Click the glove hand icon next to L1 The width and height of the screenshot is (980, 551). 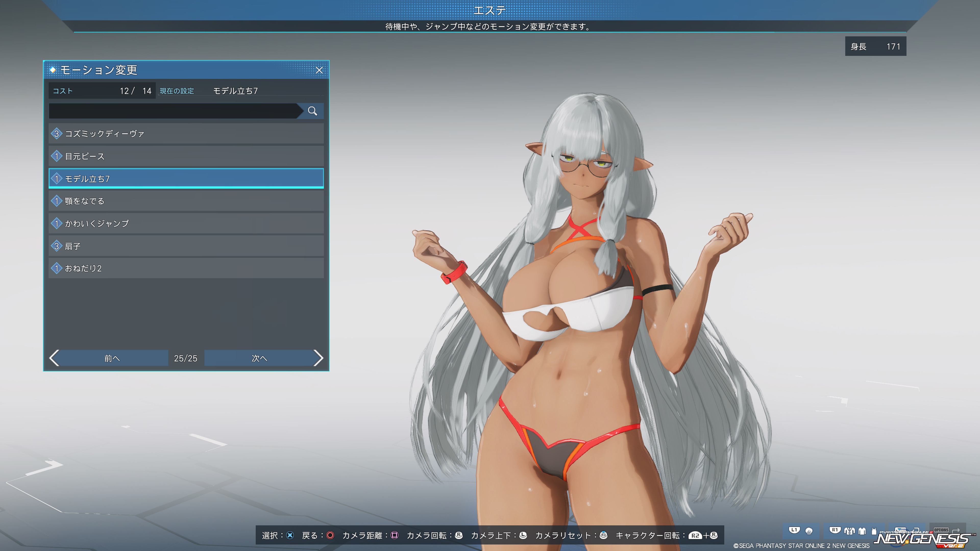[809, 531]
